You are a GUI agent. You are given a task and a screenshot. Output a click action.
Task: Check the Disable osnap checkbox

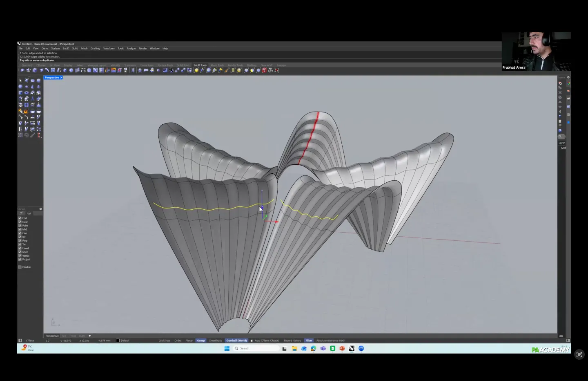pos(20,267)
